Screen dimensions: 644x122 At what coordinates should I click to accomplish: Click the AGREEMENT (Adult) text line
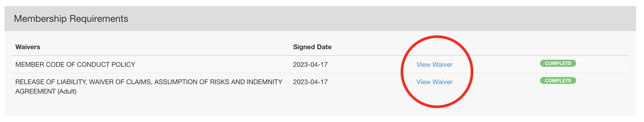click(46, 91)
